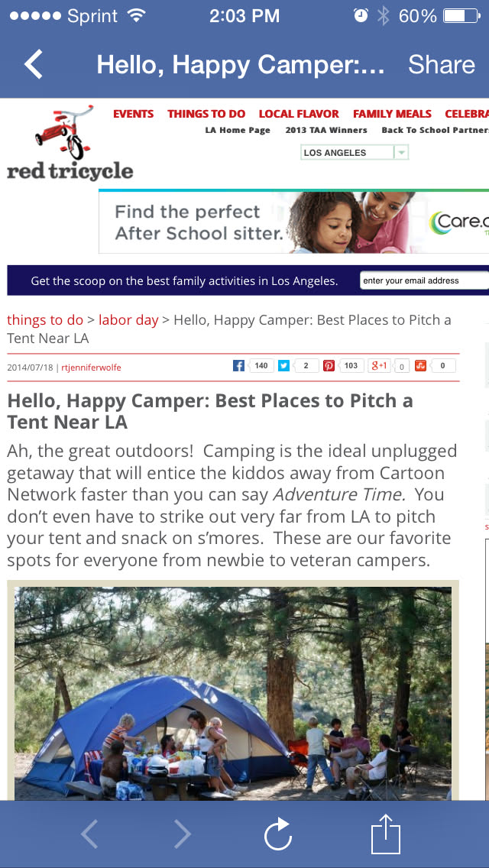489x868 pixels.
Task: Tap the back arrow in header
Action: (x=34, y=65)
